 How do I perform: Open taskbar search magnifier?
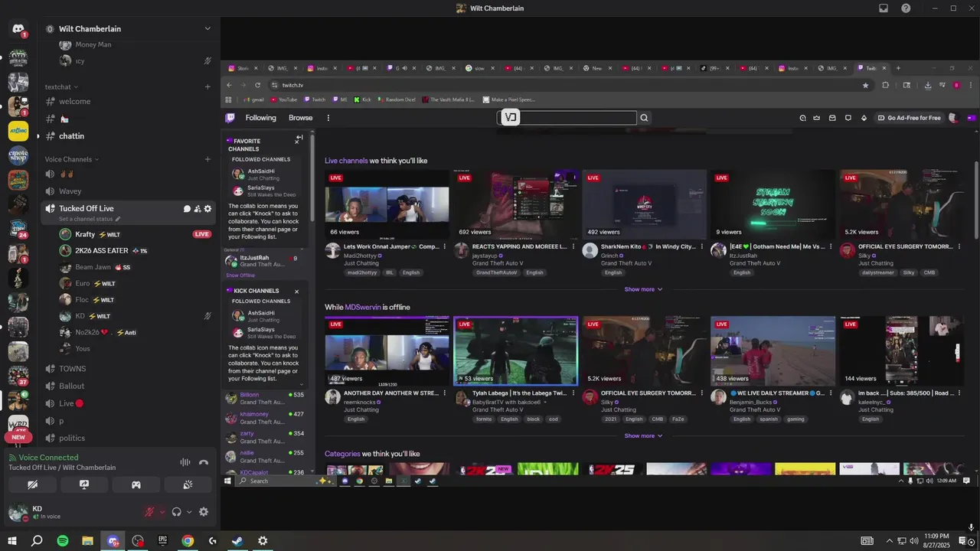click(37, 541)
